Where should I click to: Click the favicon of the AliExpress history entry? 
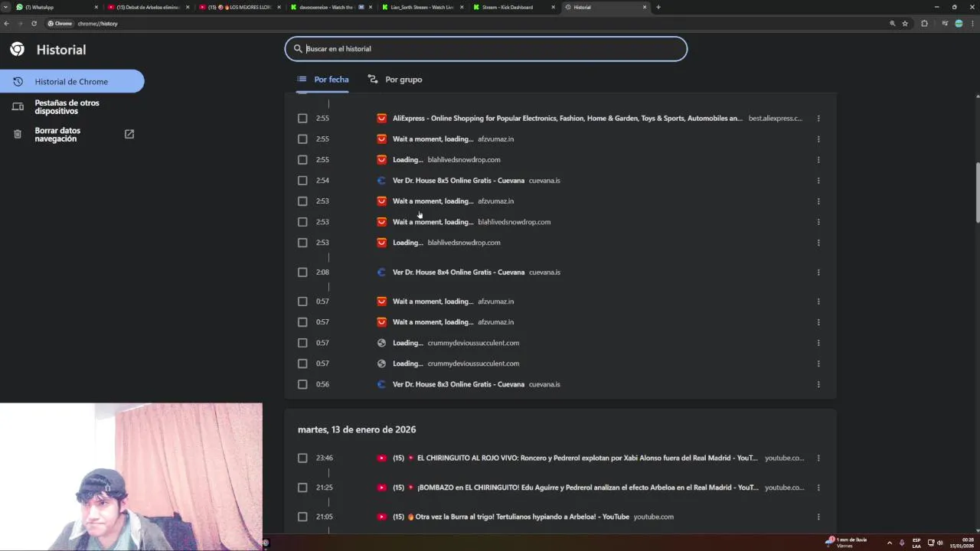381,118
